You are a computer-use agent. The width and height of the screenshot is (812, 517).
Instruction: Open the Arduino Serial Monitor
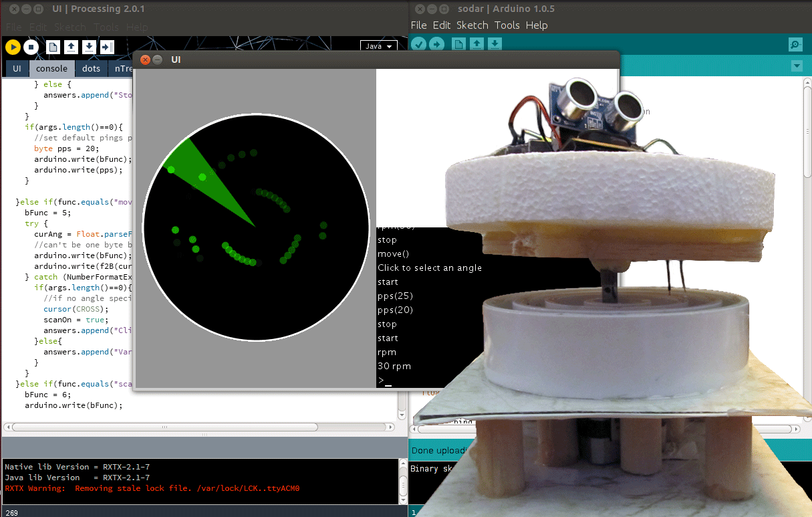point(795,44)
